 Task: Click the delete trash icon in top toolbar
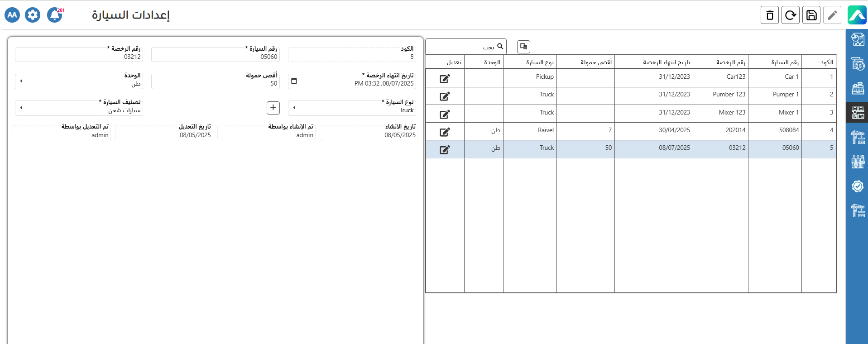(769, 15)
